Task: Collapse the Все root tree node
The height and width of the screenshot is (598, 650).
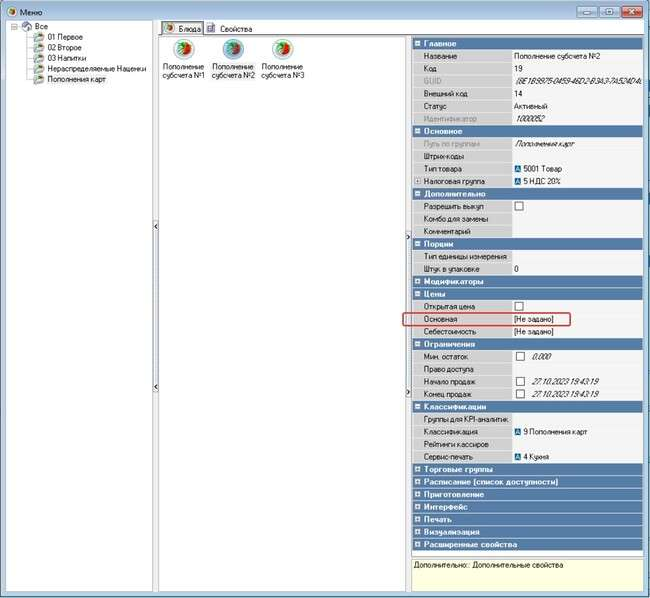Action: [x=13, y=26]
